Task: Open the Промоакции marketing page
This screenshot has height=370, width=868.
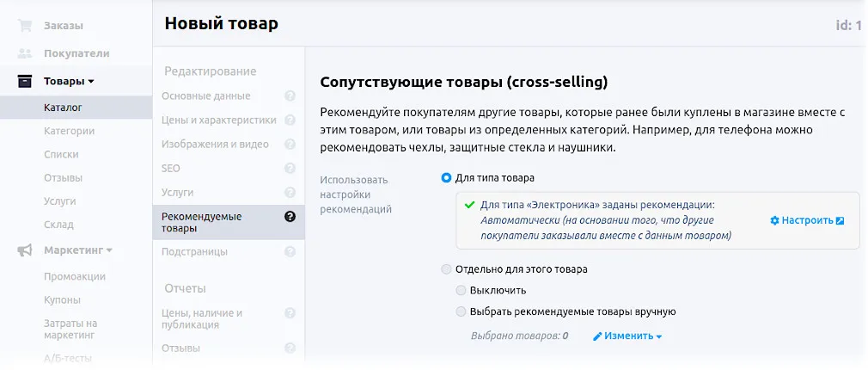Action: (x=75, y=276)
